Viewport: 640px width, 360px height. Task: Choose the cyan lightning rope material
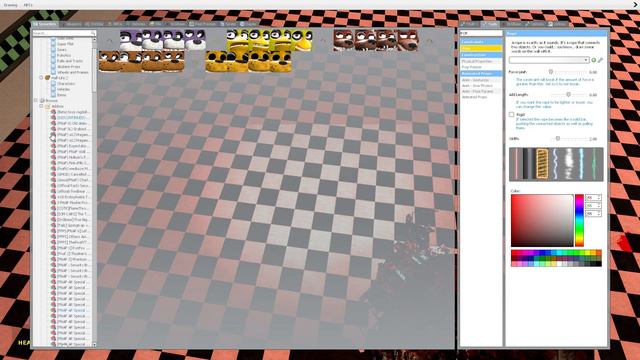[x=581, y=164]
